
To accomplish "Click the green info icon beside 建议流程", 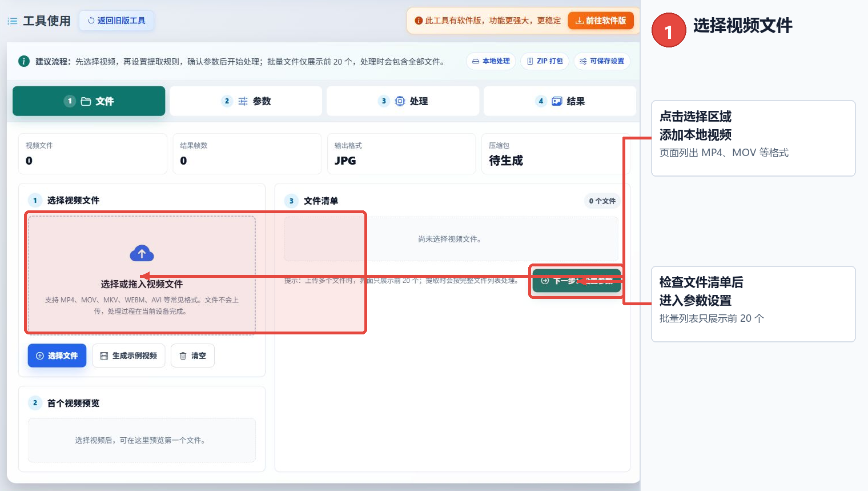I will 24,61.
